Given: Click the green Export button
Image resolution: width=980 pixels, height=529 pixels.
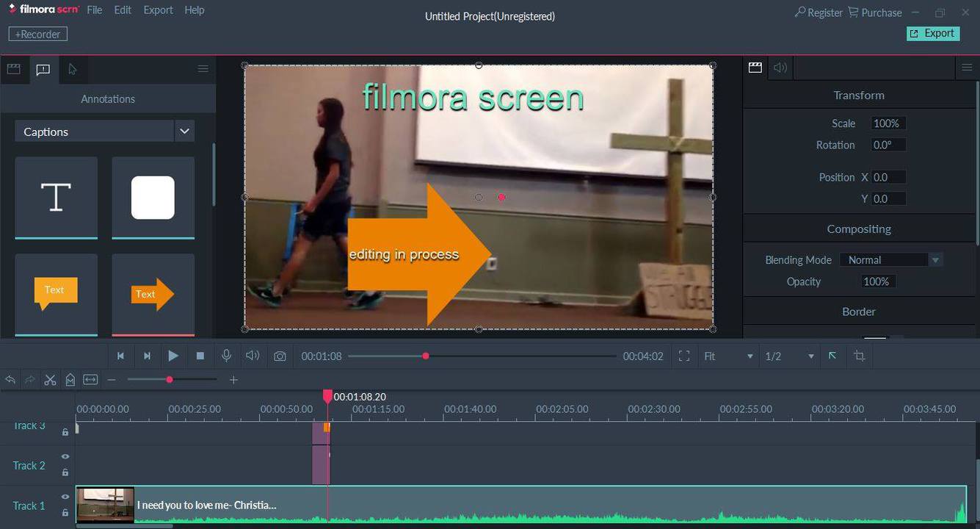Looking at the screenshot, I should [933, 34].
